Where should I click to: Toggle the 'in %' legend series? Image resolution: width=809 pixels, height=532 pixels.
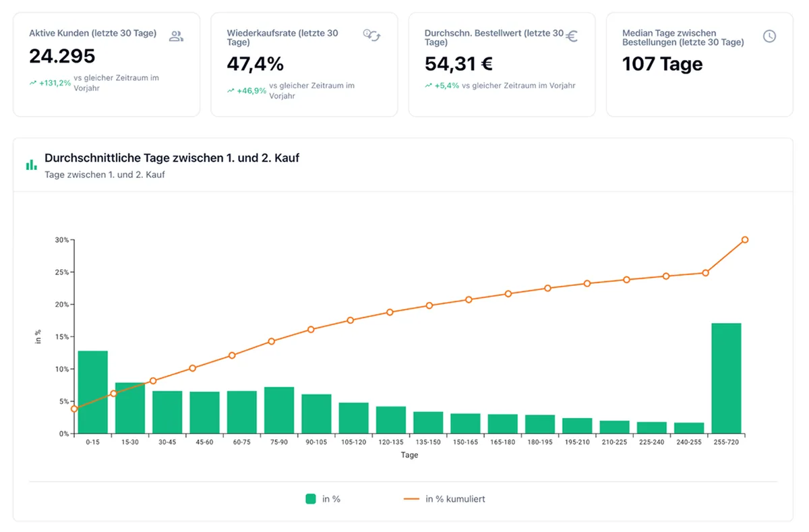[x=323, y=499]
